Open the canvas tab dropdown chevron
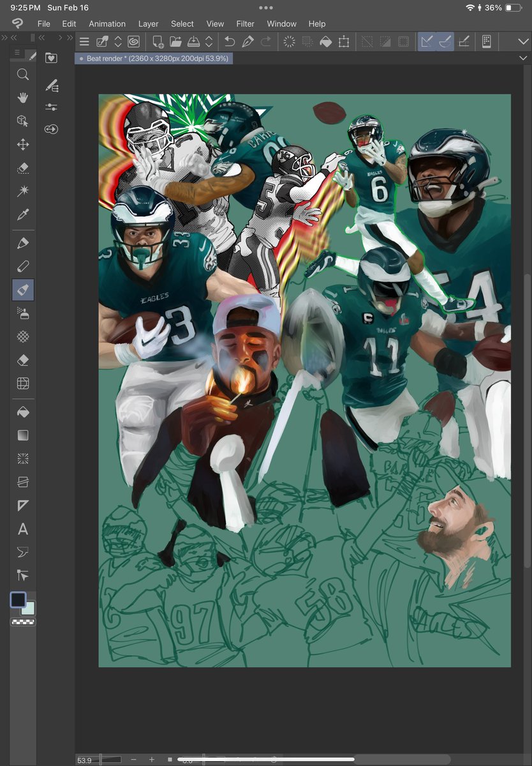The width and height of the screenshot is (532, 766). [523, 57]
